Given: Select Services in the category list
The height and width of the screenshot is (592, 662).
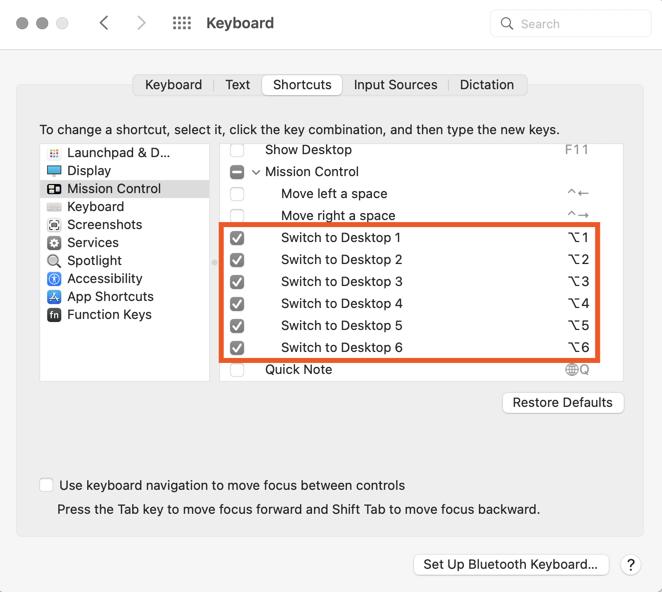Looking at the screenshot, I should pos(125,243).
